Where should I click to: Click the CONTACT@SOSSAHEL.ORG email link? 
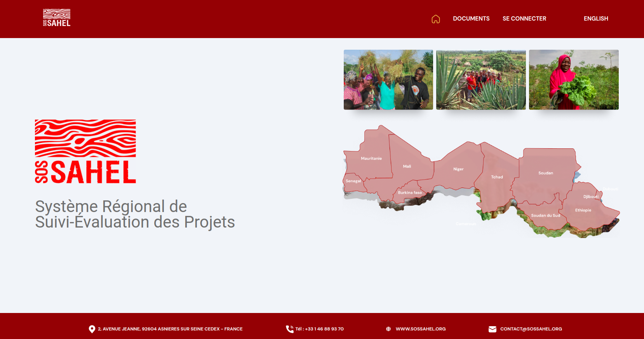[531, 329]
